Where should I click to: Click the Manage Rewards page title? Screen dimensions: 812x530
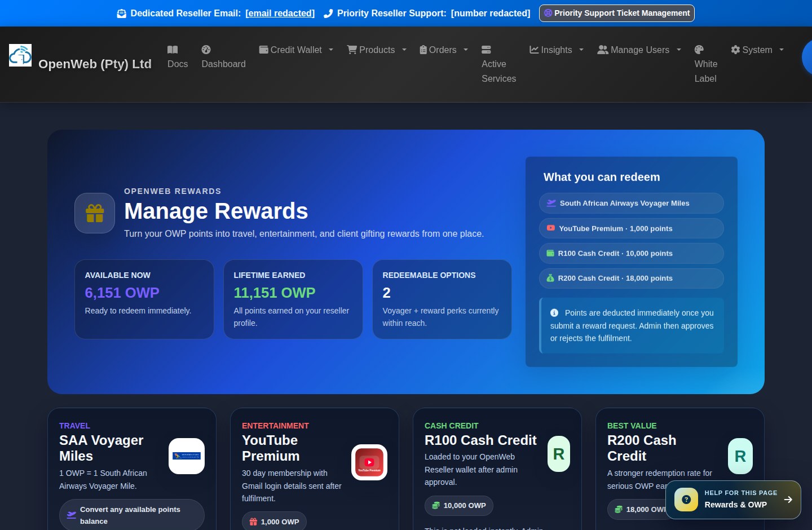click(x=216, y=211)
